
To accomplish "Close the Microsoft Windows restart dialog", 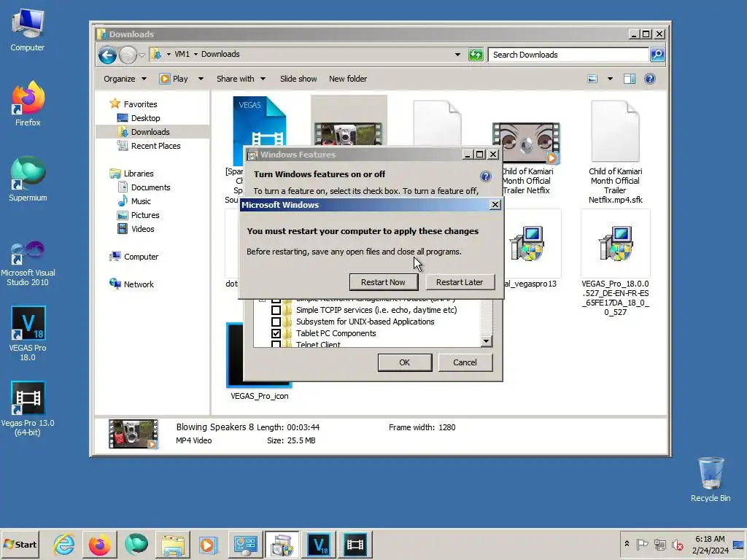I will (x=495, y=205).
